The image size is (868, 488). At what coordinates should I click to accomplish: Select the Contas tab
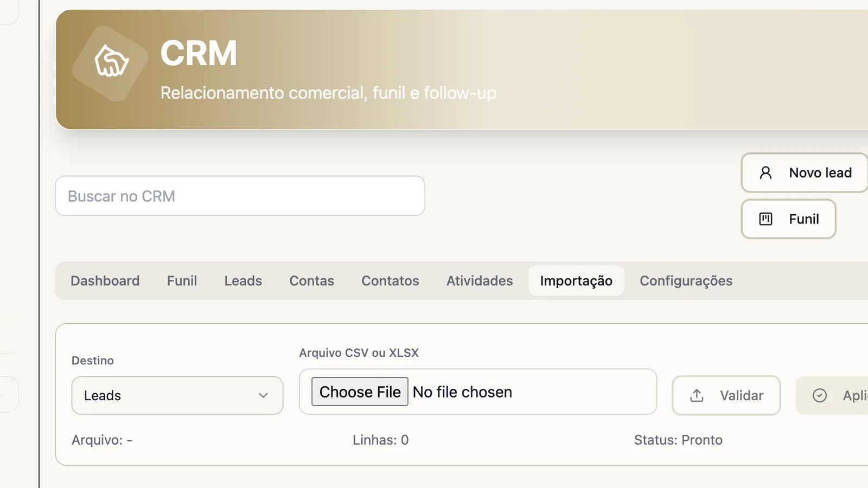311,281
